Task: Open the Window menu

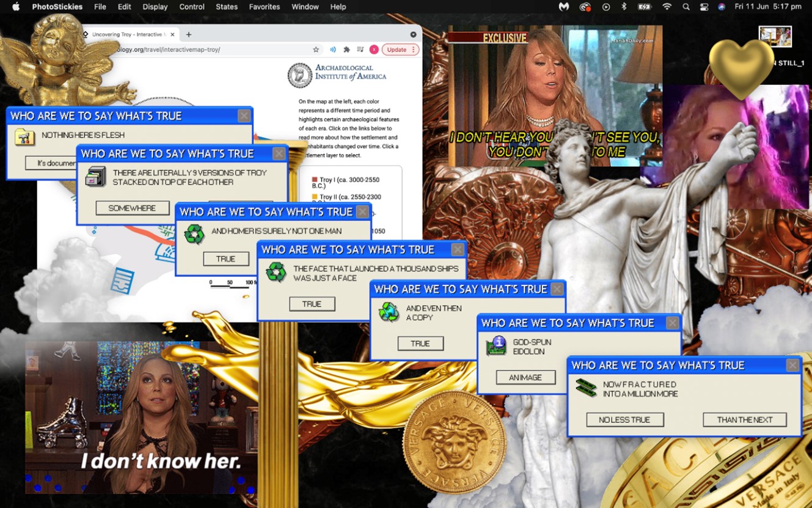Action: coord(305,7)
